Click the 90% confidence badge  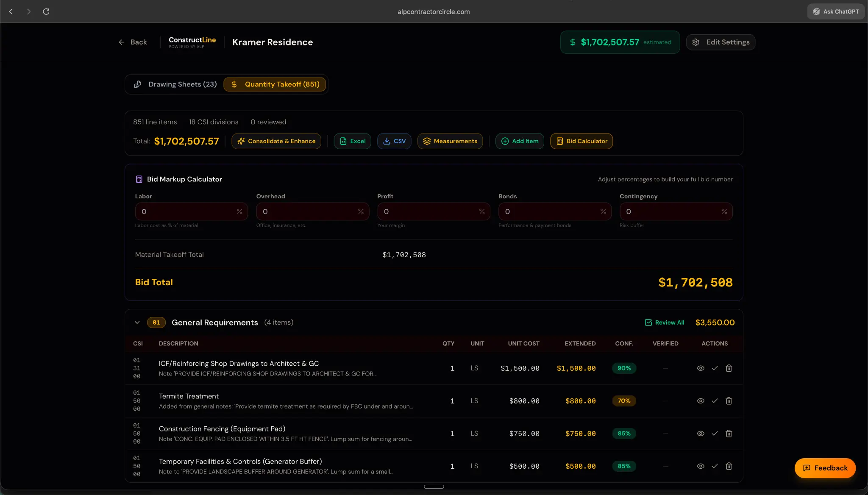624,368
